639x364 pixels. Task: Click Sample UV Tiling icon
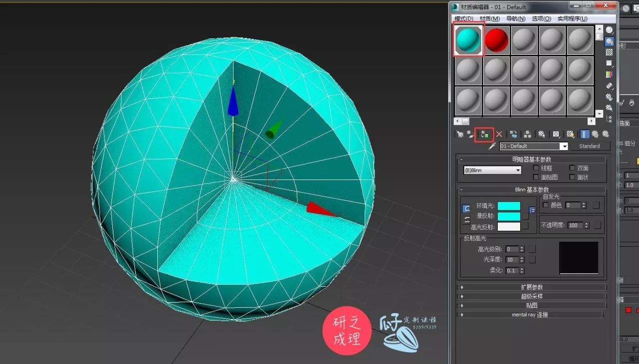coord(610,63)
